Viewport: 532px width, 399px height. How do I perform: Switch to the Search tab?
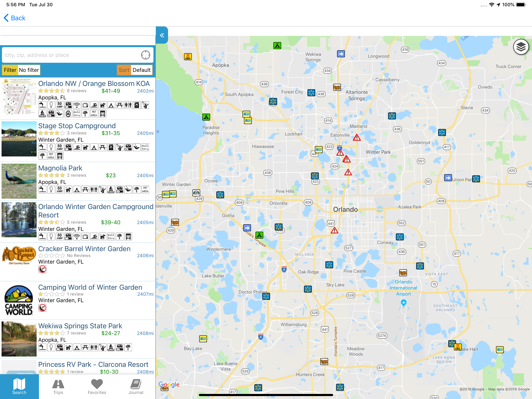click(19, 386)
